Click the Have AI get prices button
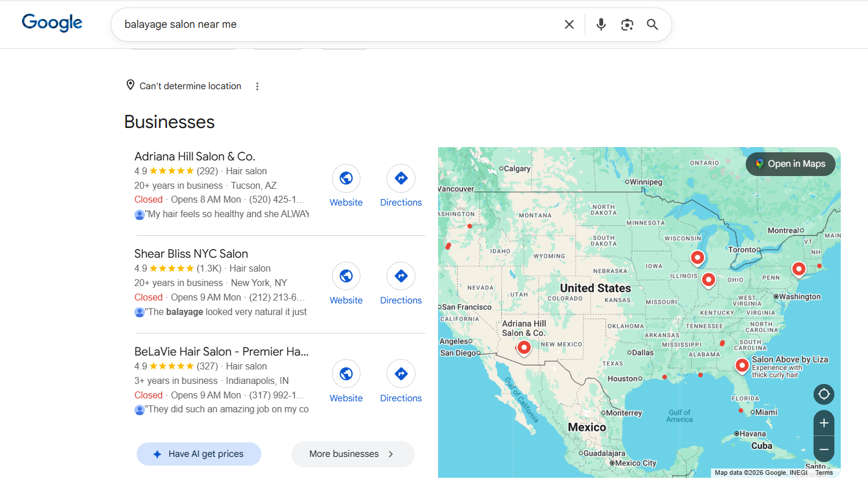The image size is (868, 487). coord(199,454)
